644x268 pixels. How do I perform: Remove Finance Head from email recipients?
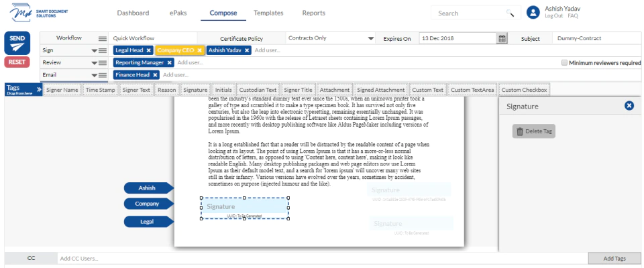point(155,74)
